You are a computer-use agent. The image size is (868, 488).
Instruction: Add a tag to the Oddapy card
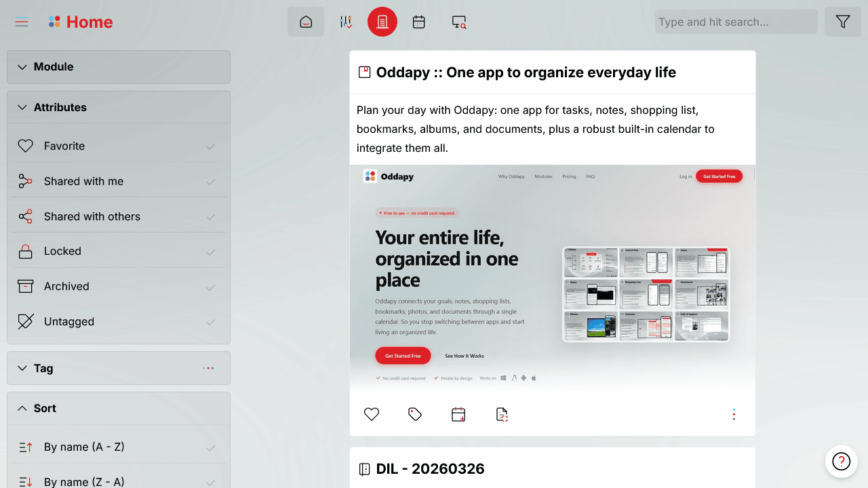tap(414, 413)
